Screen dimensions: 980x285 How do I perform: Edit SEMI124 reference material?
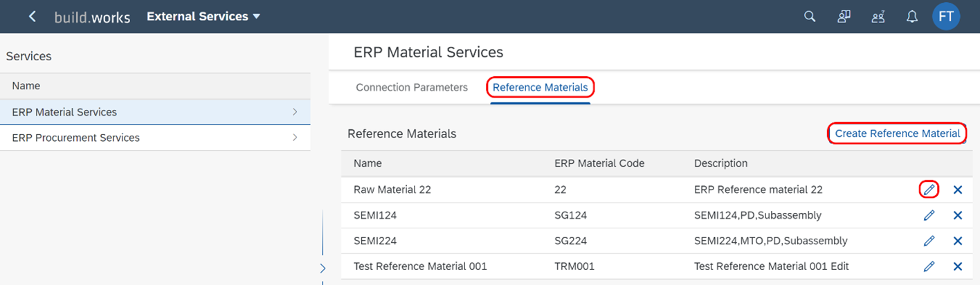(x=929, y=215)
